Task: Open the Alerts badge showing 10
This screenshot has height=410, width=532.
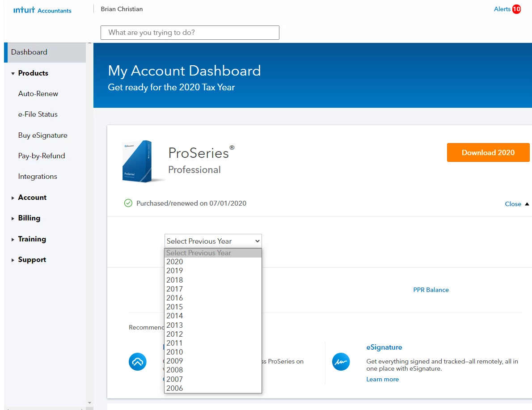Action: tap(516, 9)
